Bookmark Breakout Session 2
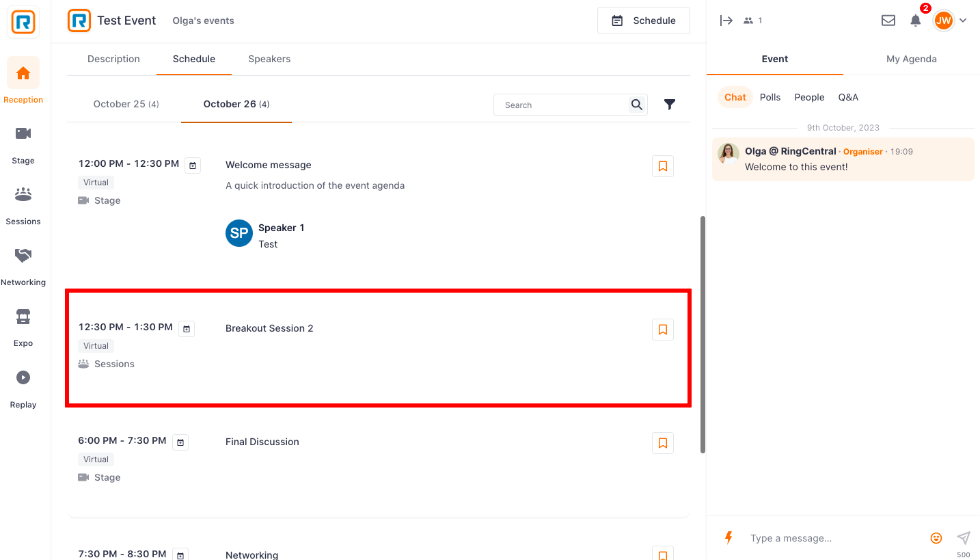This screenshot has height=560, width=980. pyautogui.click(x=663, y=330)
